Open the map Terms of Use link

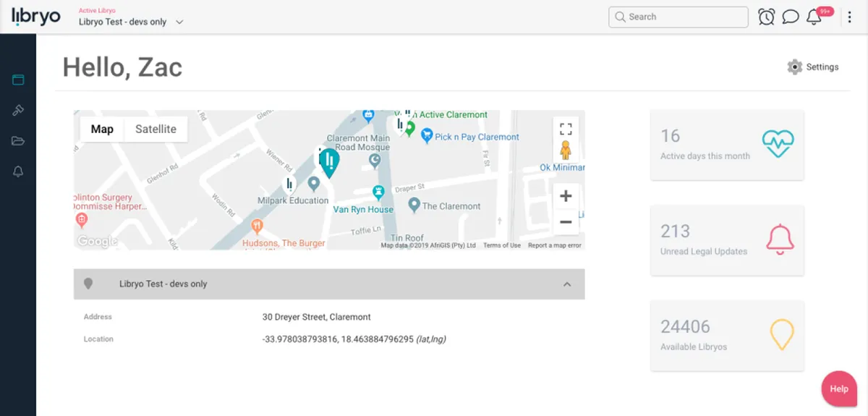(x=502, y=245)
